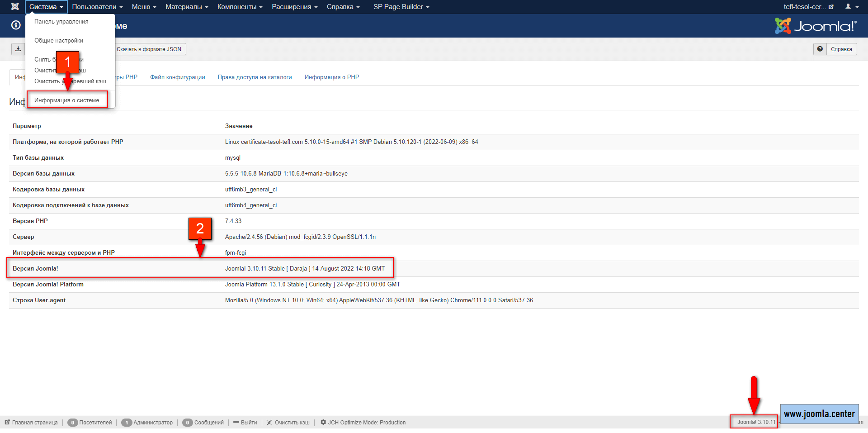Open the Расширения dropdown menu
868x433 pixels.
(294, 7)
